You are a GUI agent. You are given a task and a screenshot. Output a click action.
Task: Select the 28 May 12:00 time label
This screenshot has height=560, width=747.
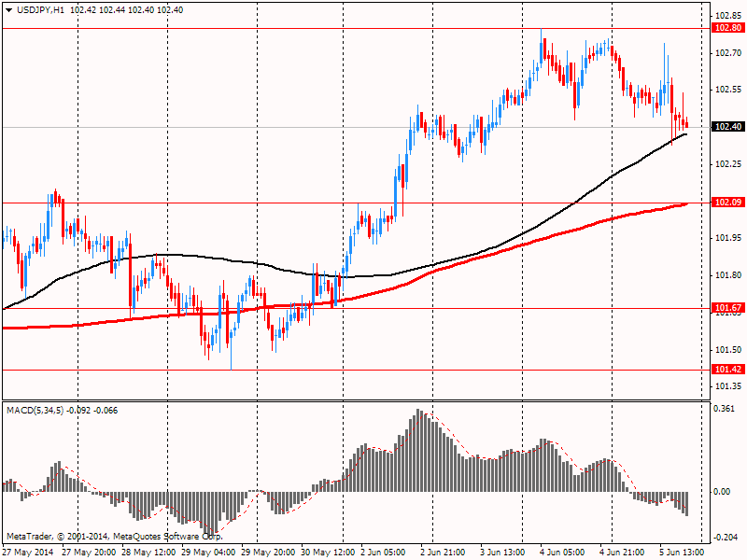pyautogui.click(x=148, y=553)
